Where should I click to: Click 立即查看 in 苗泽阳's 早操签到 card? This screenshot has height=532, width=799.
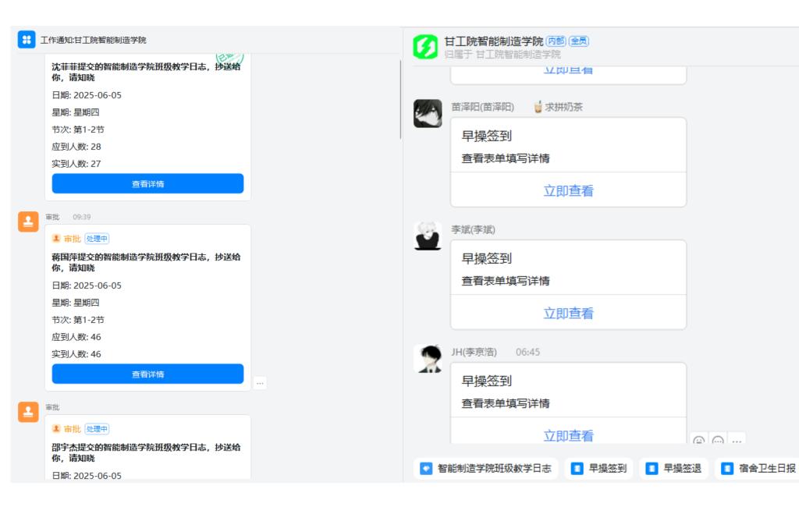(568, 190)
